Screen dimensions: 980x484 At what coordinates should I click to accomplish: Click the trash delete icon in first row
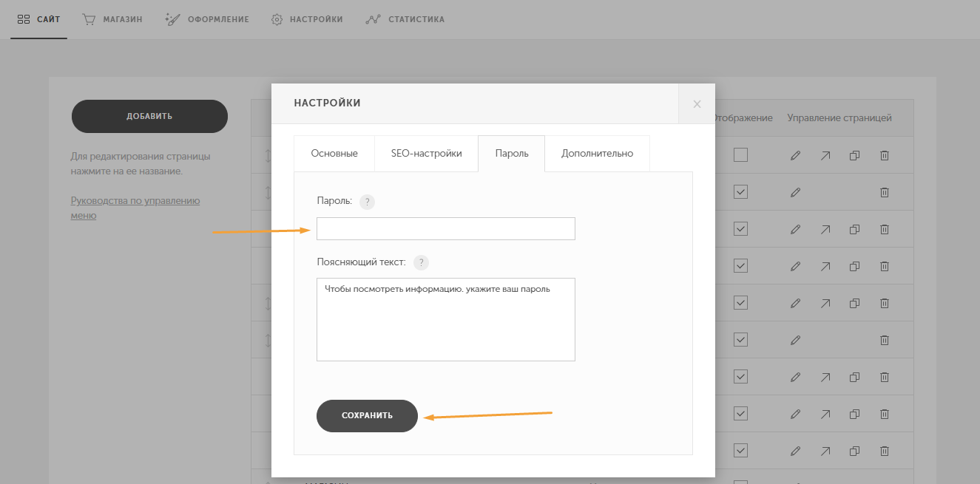pyautogui.click(x=884, y=155)
